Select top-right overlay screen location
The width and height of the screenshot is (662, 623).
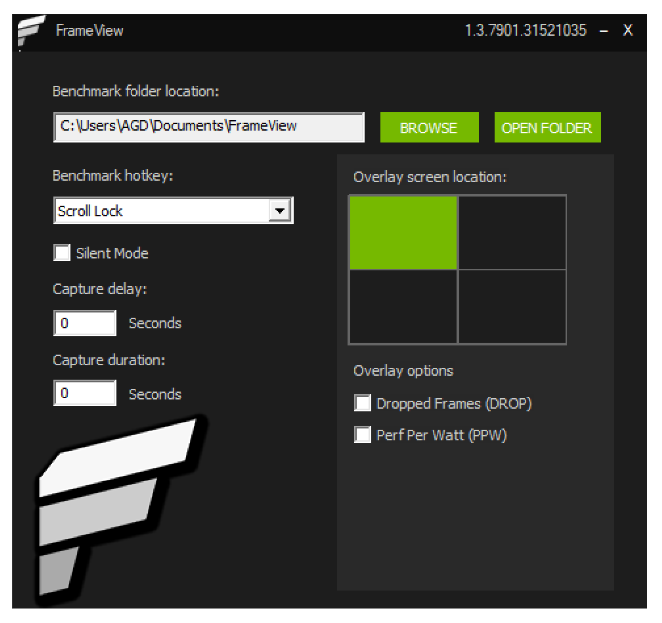click(x=512, y=233)
